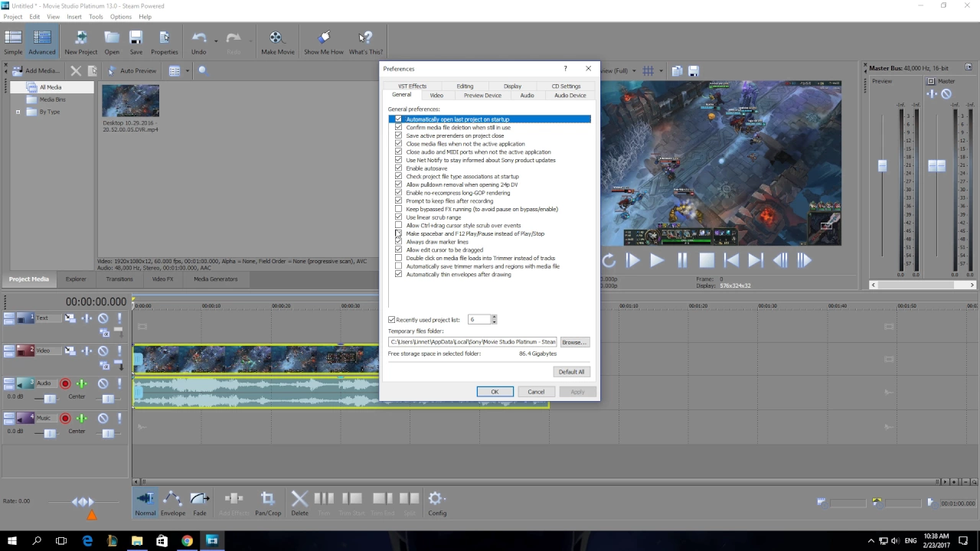
Task: Toggle Always draw marker lines
Action: [398, 242]
